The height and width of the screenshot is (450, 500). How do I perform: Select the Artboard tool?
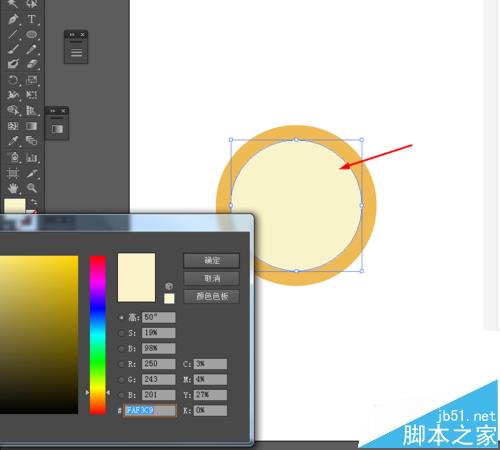[13, 173]
